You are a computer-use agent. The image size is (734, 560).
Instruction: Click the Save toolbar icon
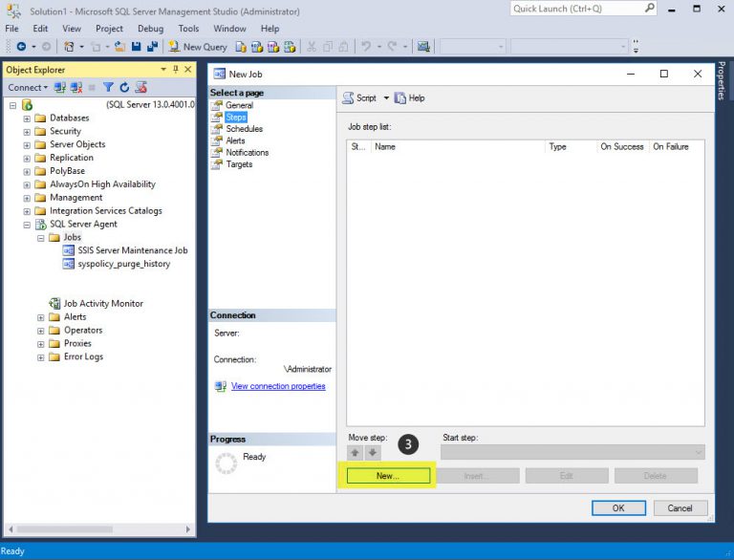click(x=137, y=47)
